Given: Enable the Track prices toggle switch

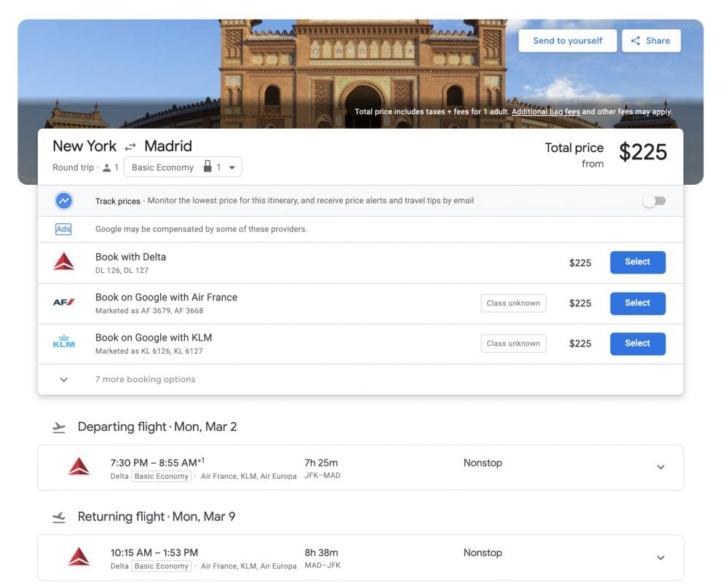Looking at the screenshot, I should pyautogui.click(x=654, y=201).
